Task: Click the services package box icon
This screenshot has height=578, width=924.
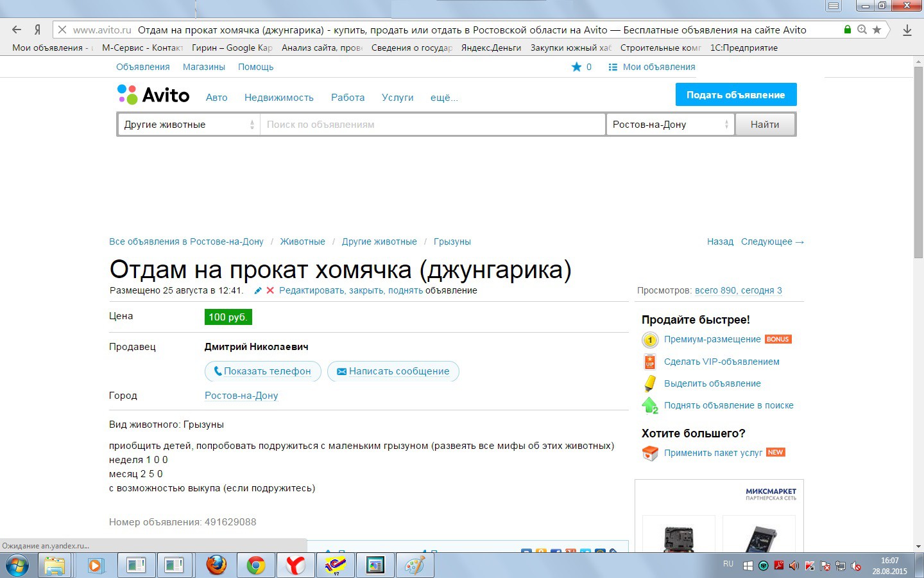Action: tap(650, 453)
